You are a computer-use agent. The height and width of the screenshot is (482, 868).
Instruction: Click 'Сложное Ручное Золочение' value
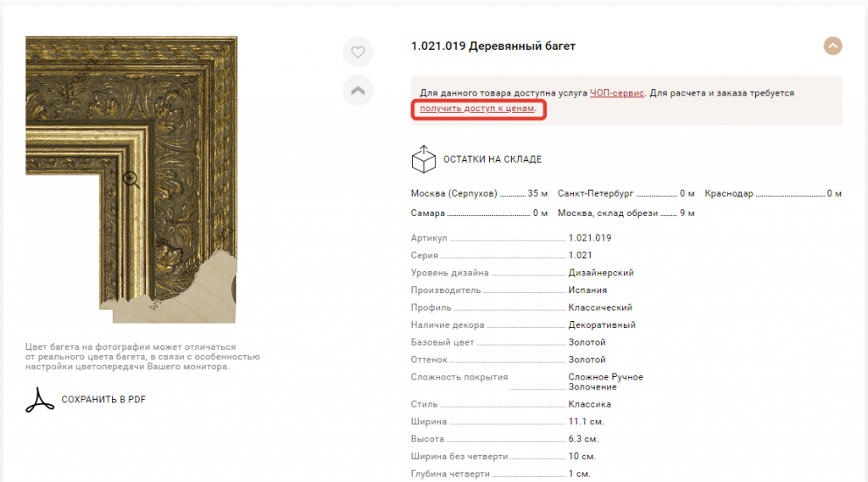tap(605, 382)
